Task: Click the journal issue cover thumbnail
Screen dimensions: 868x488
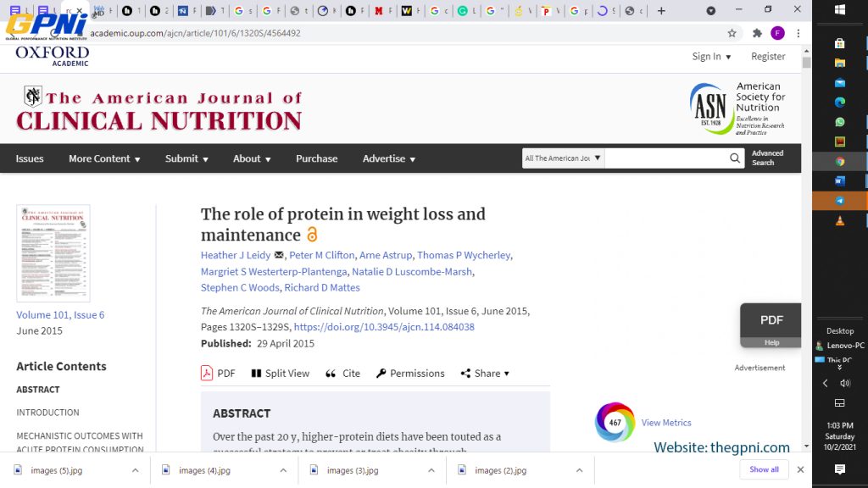Action: tap(53, 253)
